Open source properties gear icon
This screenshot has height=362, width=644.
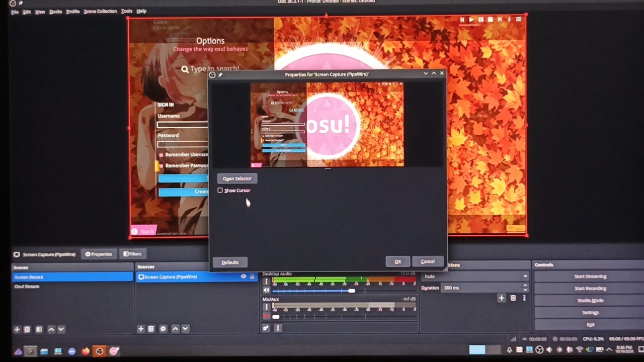pos(163,329)
